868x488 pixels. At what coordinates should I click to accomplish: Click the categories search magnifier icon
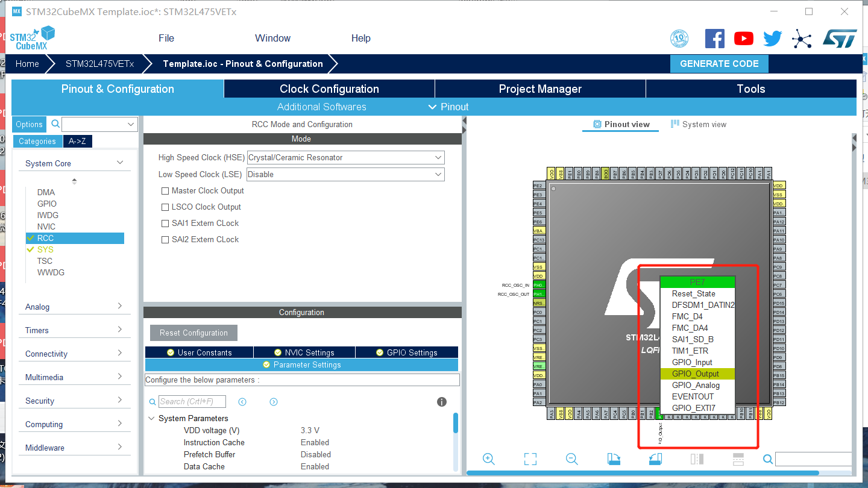click(55, 124)
